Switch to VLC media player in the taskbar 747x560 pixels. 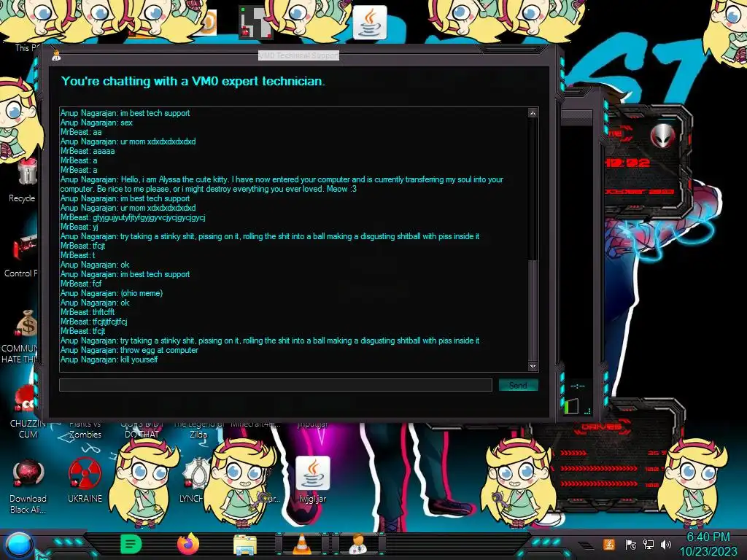[301, 544]
